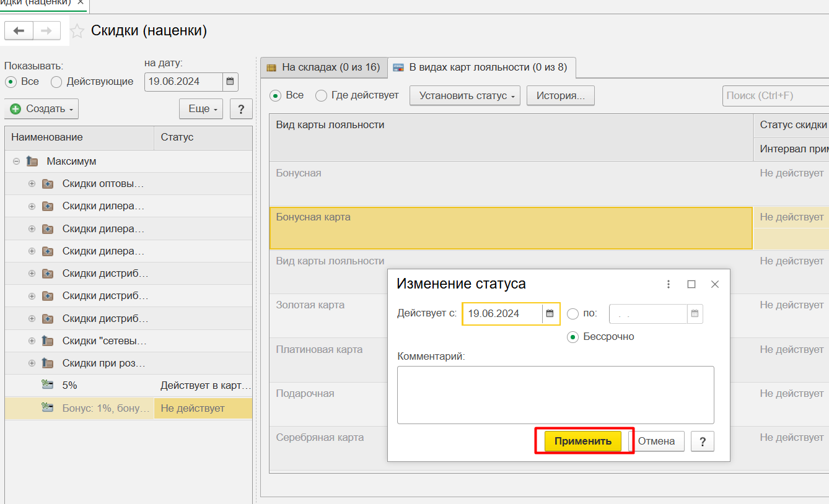Viewport: 829px width, 504px height.
Task: Click inside the 'Комментарий' text area
Action: (x=555, y=394)
